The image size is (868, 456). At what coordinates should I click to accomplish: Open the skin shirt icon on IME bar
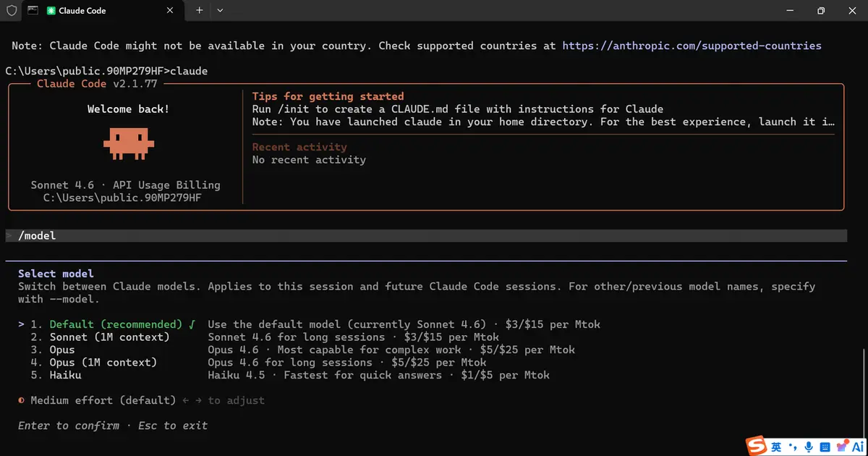(841, 447)
